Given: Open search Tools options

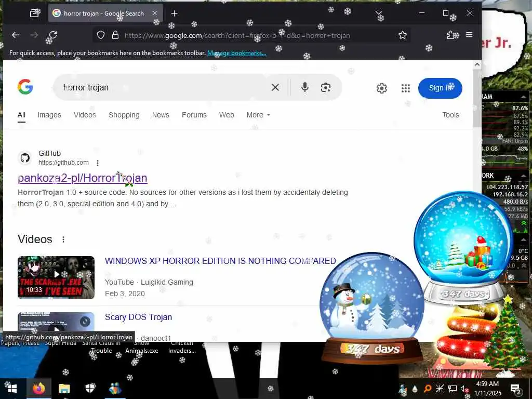Looking at the screenshot, I should click(450, 115).
